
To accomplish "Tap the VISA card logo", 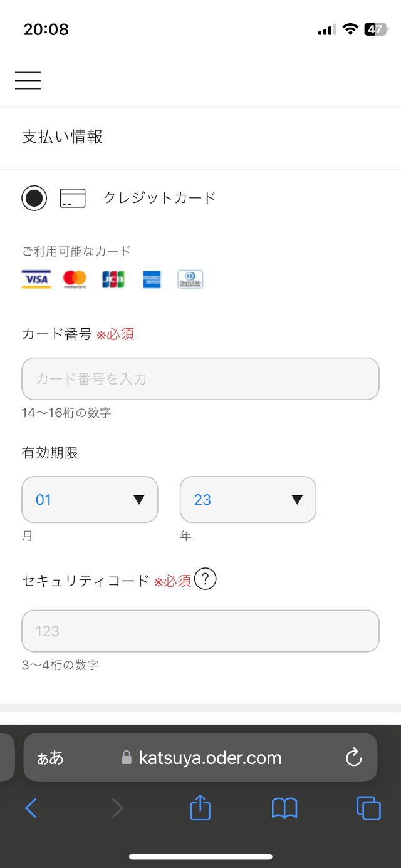I will tap(36, 279).
